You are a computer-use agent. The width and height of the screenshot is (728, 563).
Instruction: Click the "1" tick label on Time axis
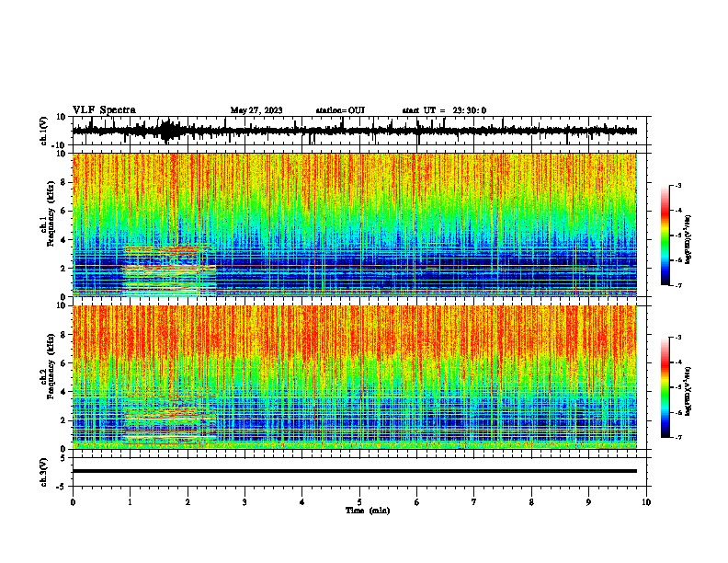click(x=130, y=502)
